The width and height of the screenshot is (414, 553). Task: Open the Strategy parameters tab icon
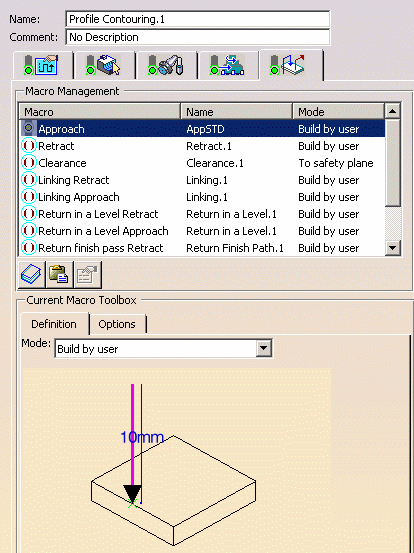[x=42, y=65]
